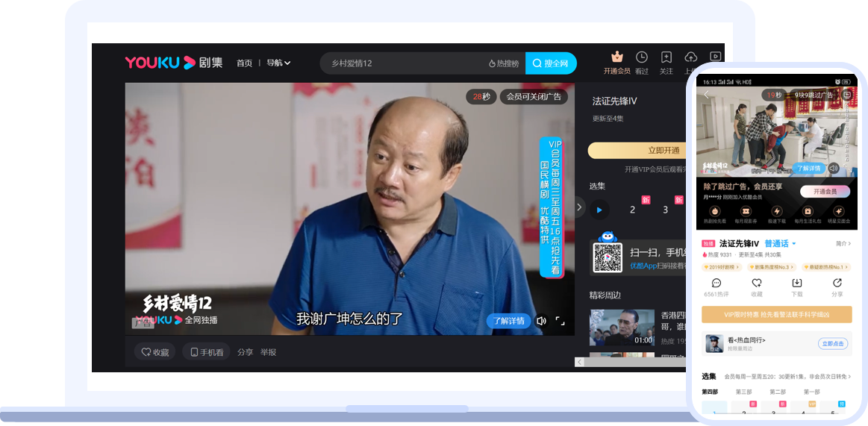The image size is (868, 426).
Task: Click the vertical VIP会员 blue ad banner on the video
Action: pyautogui.click(x=551, y=207)
